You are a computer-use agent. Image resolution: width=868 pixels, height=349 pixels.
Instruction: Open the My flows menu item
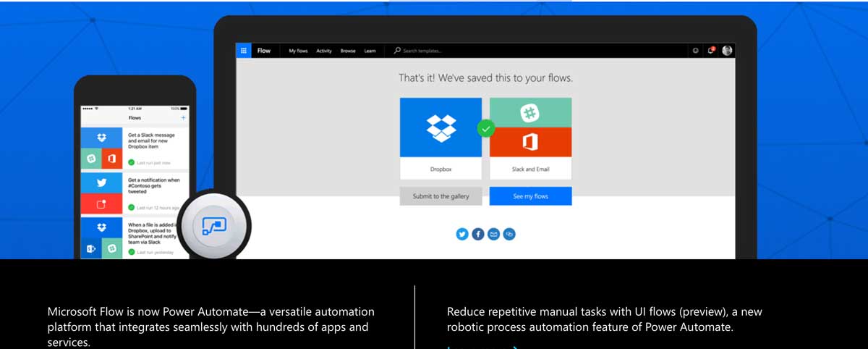[298, 51]
